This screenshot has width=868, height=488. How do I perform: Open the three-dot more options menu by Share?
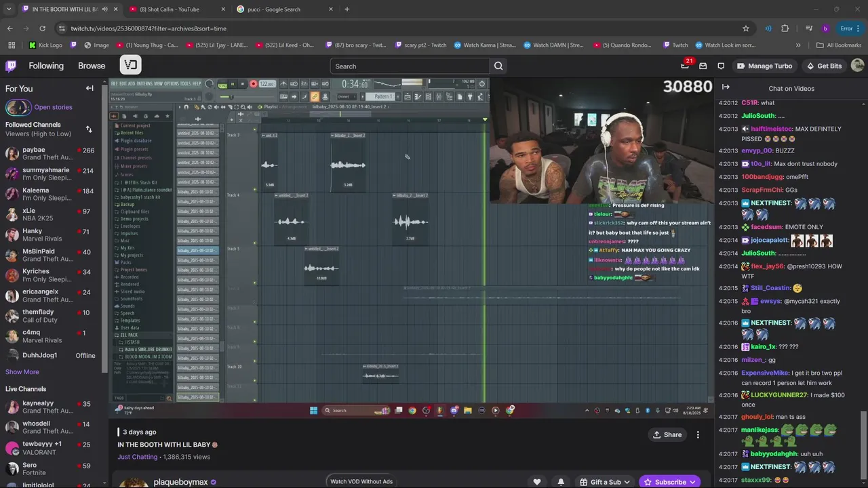698,434
